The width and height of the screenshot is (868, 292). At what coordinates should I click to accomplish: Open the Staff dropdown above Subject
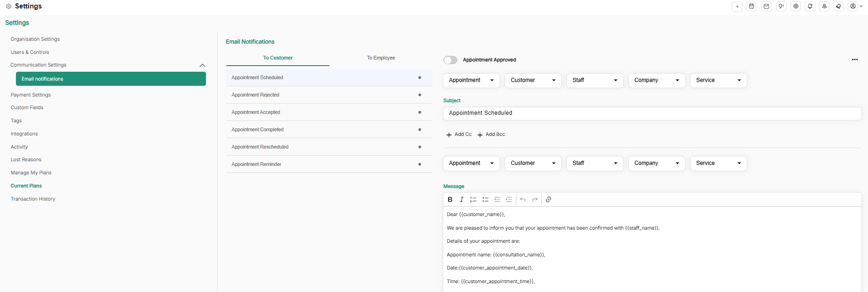pyautogui.click(x=595, y=81)
